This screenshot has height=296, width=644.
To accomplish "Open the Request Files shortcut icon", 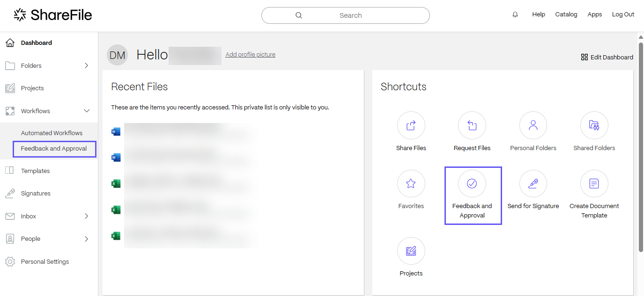I will click(x=472, y=125).
